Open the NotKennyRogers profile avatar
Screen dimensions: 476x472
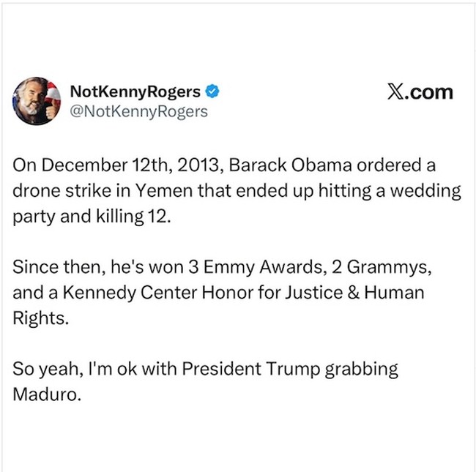[36, 101]
